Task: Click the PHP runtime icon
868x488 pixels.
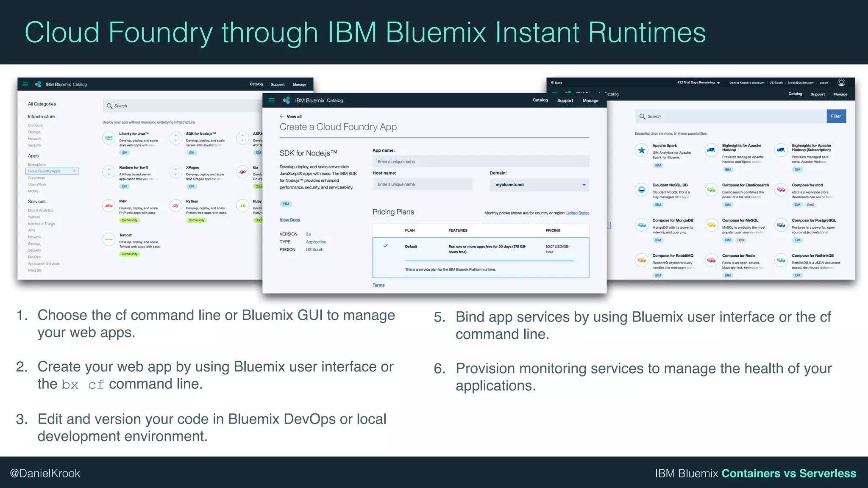Action: coord(109,206)
